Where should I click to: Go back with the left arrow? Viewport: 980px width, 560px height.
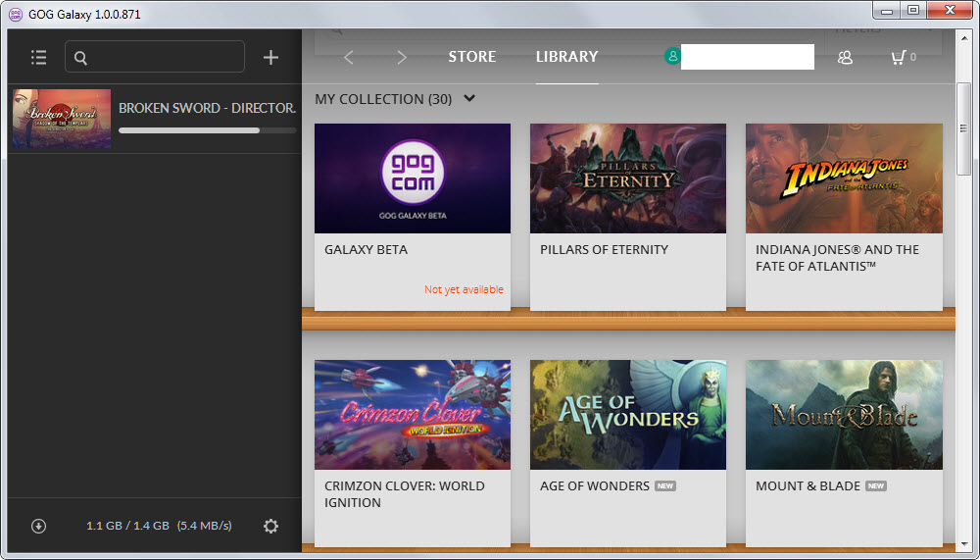[349, 58]
